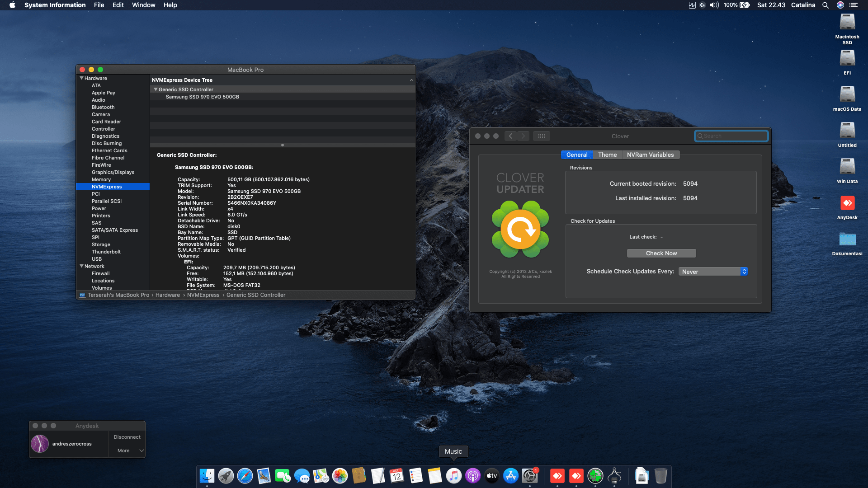868x488 pixels.
Task: Open System Preferences gear in Dock
Action: [530, 476]
